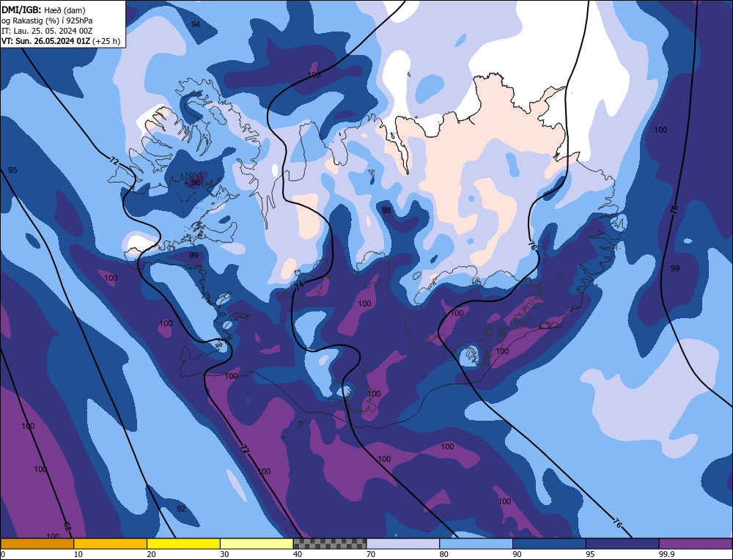Screen dimensions: 733x560
Task: Click the '94' humidity value on the map
Action: 196,24
